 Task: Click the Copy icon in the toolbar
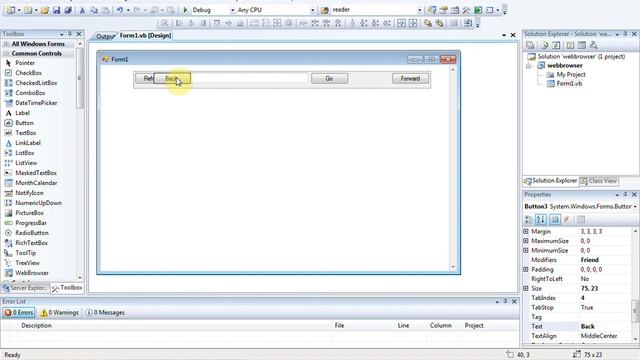coord(93,10)
